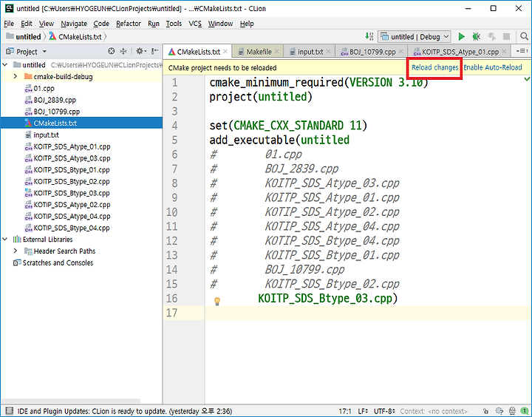This screenshot has width=532, height=417.
Task: Click line 4 set(CMAKE_CXX_STANDARD 11) in editor
Action: tap(288, 126)
